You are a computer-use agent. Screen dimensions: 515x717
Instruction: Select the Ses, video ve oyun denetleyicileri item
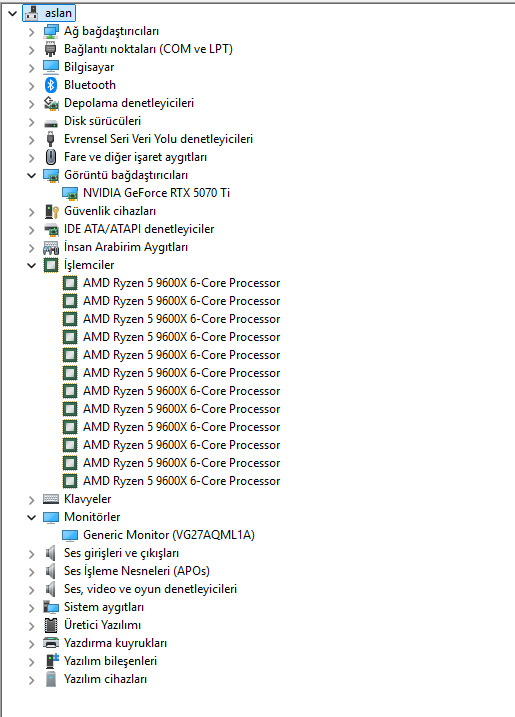150,589
